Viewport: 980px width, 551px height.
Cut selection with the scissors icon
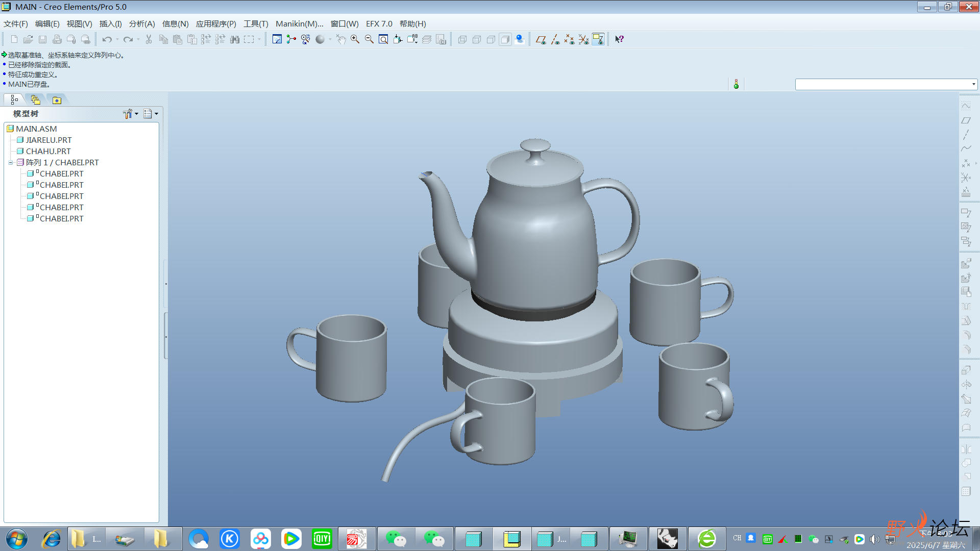point(149,39)
